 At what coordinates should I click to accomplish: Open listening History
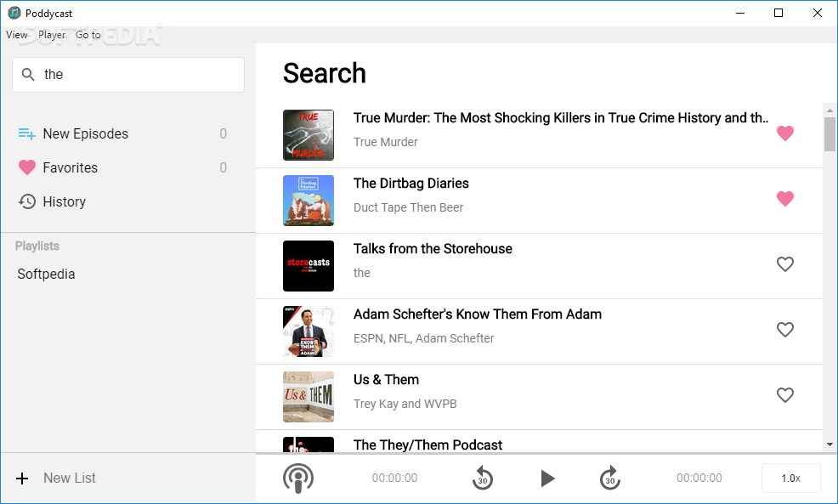64,201
